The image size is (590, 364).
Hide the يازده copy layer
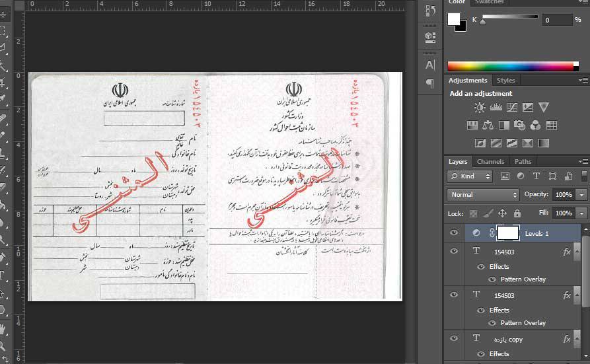pos(454,338)
